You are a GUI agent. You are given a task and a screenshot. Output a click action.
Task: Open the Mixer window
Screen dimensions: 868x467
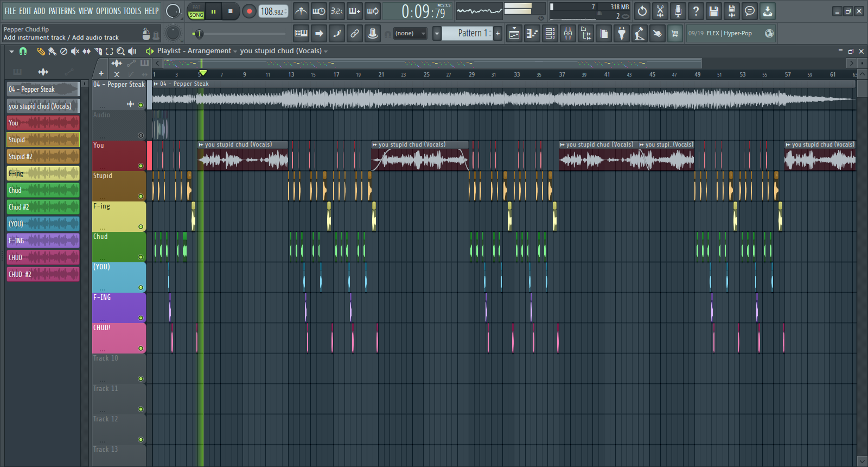tap(568, 34)
